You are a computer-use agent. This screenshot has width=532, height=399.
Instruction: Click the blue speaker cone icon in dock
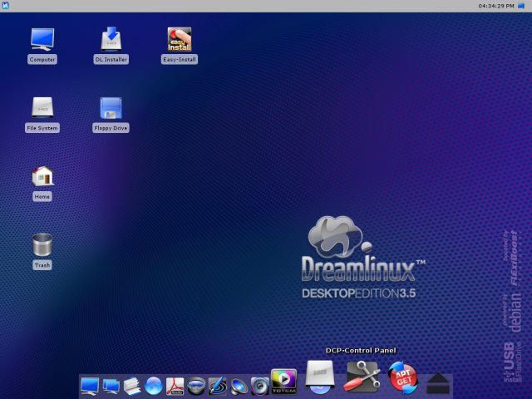(x=239, y=386)
